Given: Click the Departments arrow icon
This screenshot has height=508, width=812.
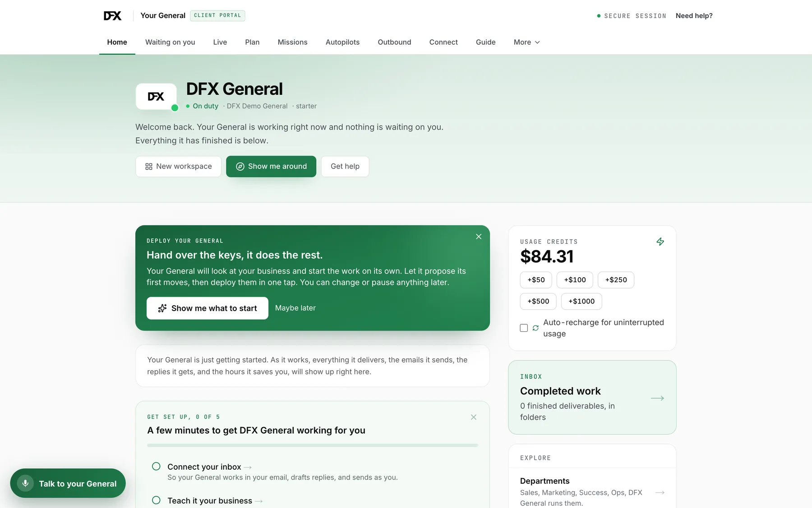Looking at the screenshot, I should [x=660, y=492].
